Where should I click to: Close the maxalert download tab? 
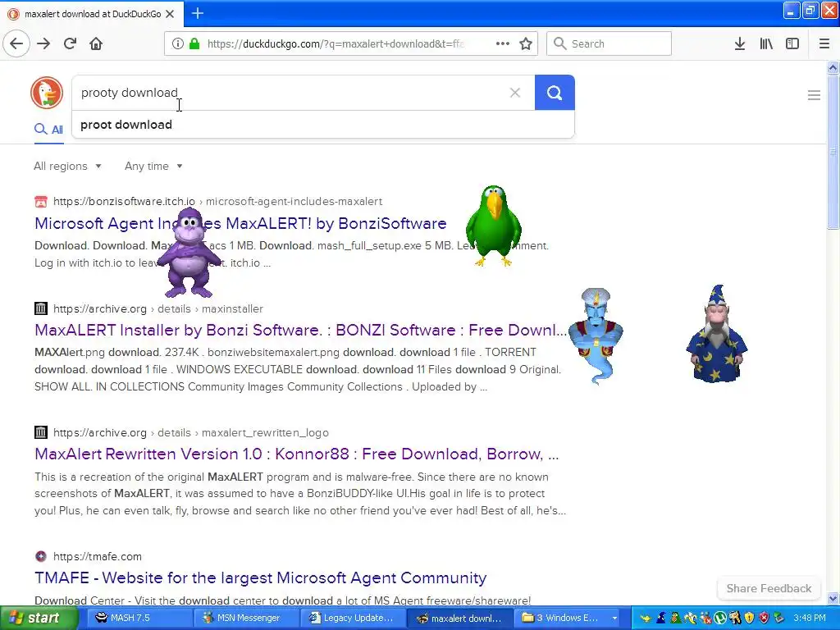pos(170,14)
